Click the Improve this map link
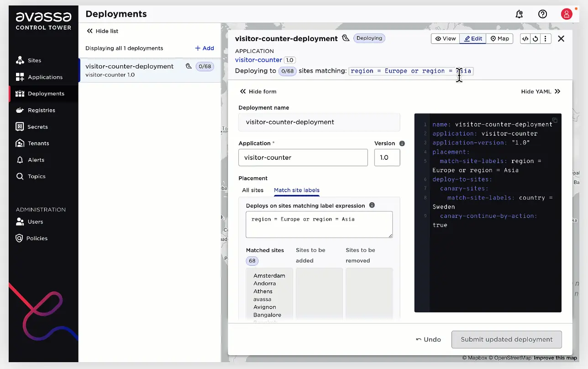 tap(556, 358)
